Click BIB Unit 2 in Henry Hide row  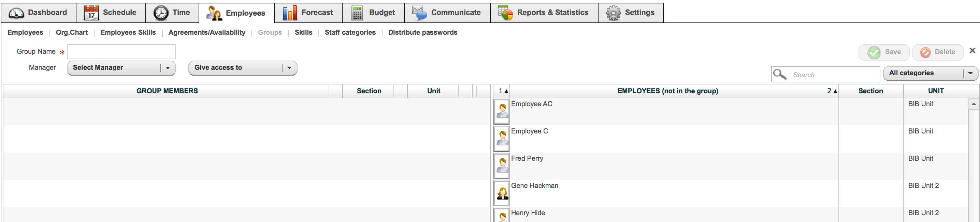coord(923,213)
